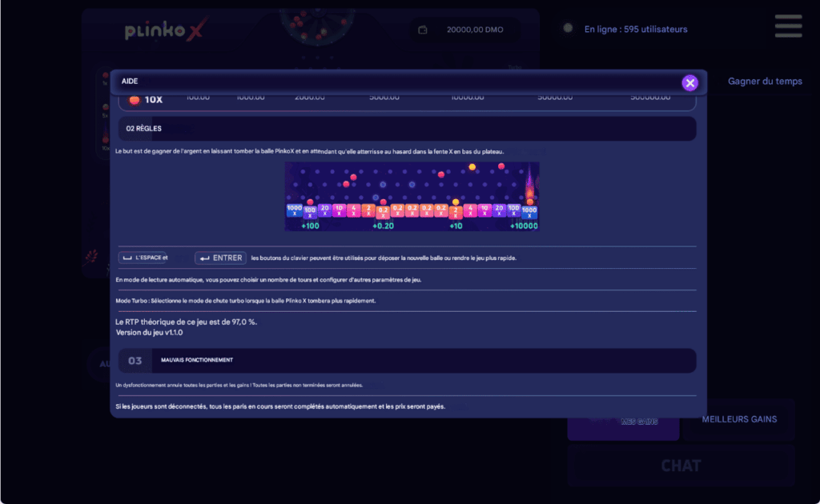Image resolution: width=820 pixels, height=504 pixels.
Task: Click the '+100' win label in illustration
Action: coord(310,226)
